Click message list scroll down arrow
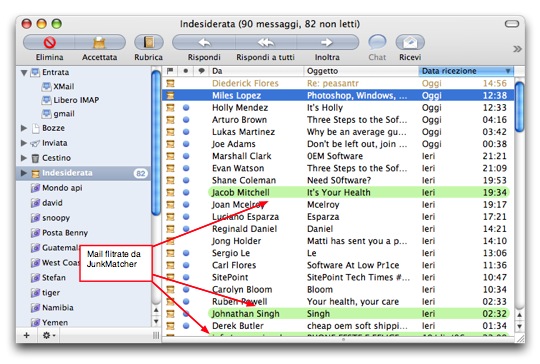Viewport: 540px width, 364px height. [519, 326]
